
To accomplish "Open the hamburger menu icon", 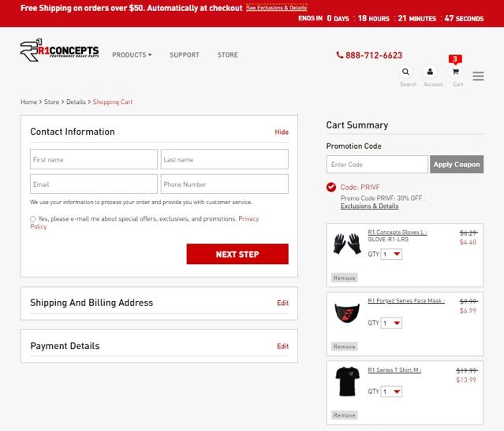I will (478, 76).
